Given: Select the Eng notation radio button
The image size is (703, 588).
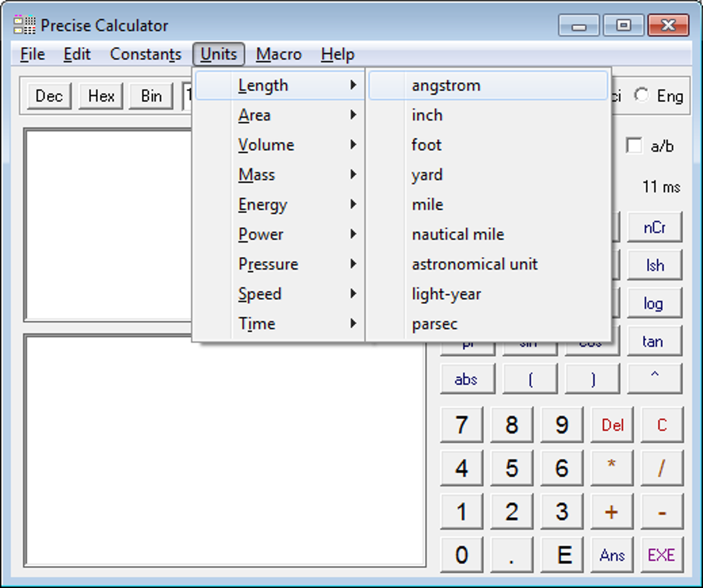Looking at the screenshot, I should pyautogui.click(x=642, y=96).
